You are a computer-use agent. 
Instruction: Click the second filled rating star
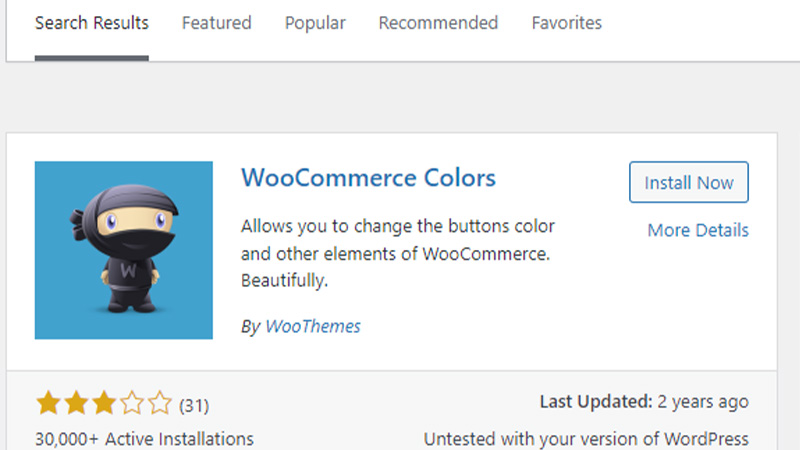tap(77, 403)
